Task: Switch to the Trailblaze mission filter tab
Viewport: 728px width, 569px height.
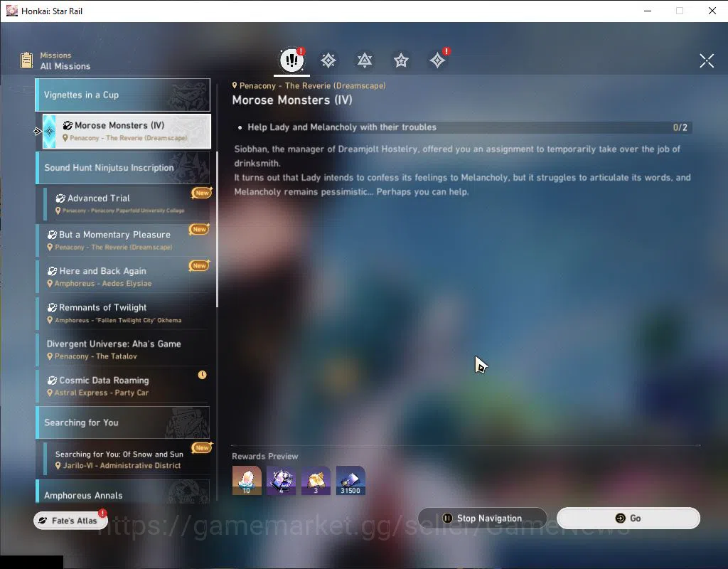Action: [x=328, y=60]
